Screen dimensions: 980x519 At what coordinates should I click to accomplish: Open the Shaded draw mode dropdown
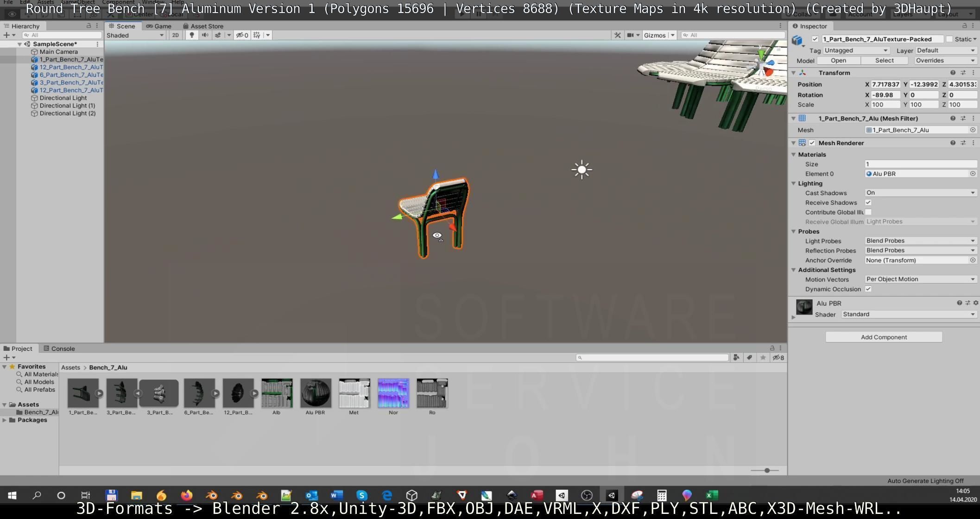point(135,35)
